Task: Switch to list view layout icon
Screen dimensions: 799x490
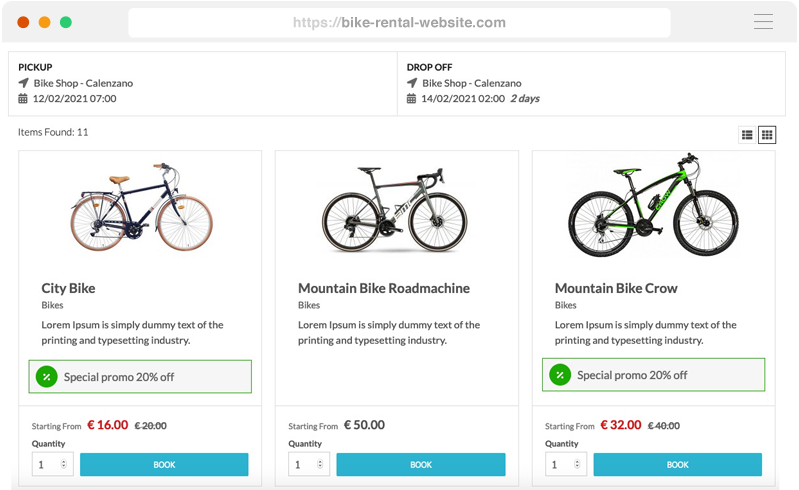Action: coord(747,135)
